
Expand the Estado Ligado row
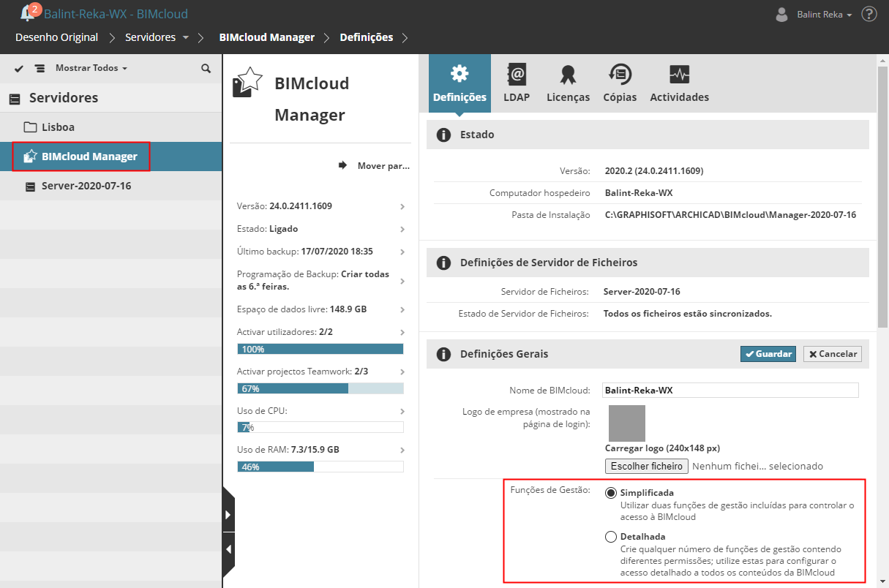pyautogui.click(x=402, y=229)
